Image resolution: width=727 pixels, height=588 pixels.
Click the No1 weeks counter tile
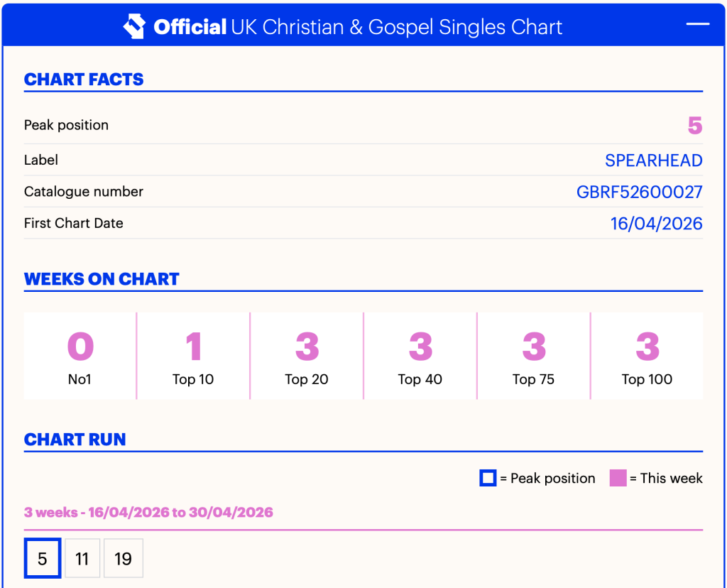click(x=80, y=356)
